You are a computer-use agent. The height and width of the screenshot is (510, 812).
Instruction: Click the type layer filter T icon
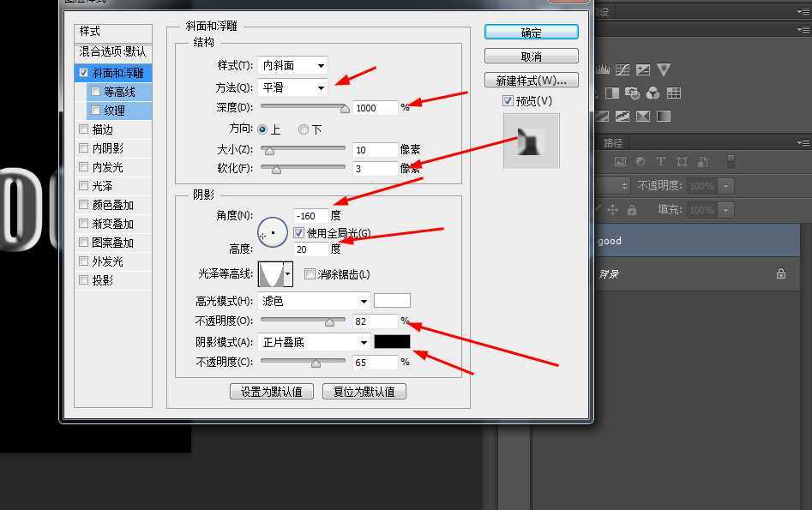660,162
